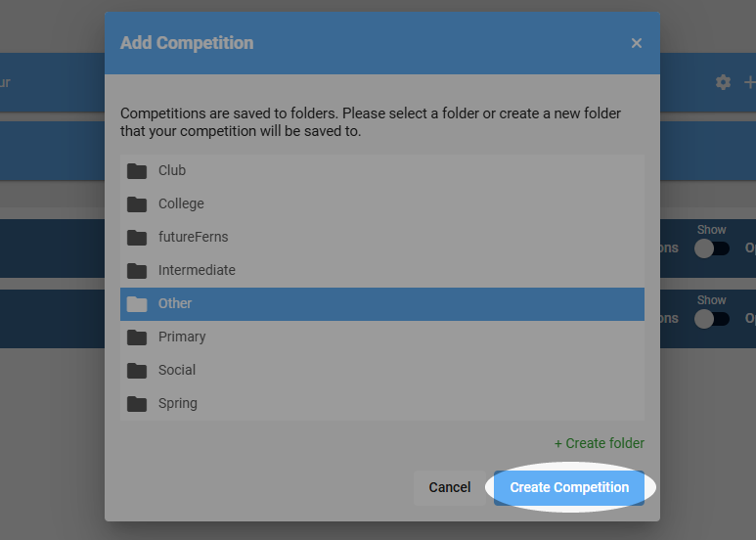Click the Create folder link

(600, 443)
